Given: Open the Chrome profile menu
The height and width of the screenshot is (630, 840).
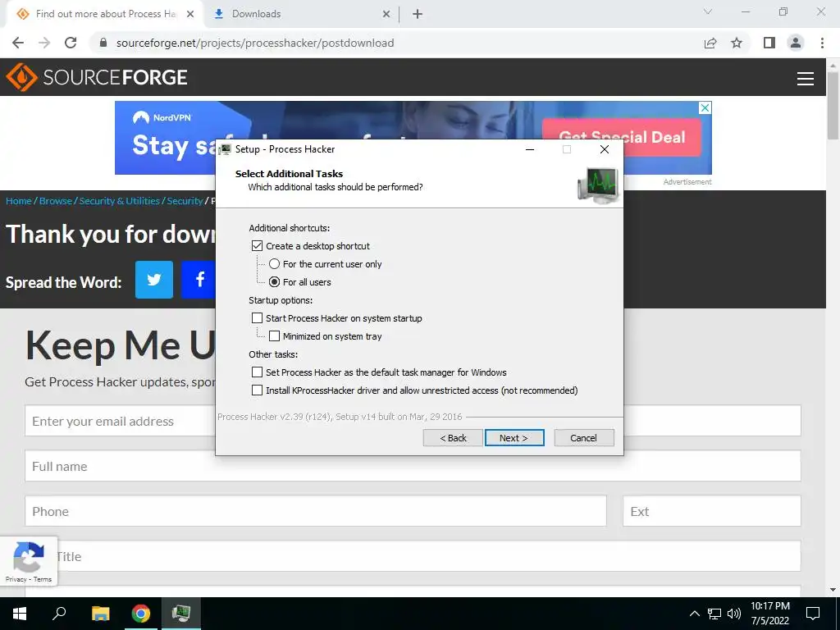Looking at the screenshot, I should (796, 43).
